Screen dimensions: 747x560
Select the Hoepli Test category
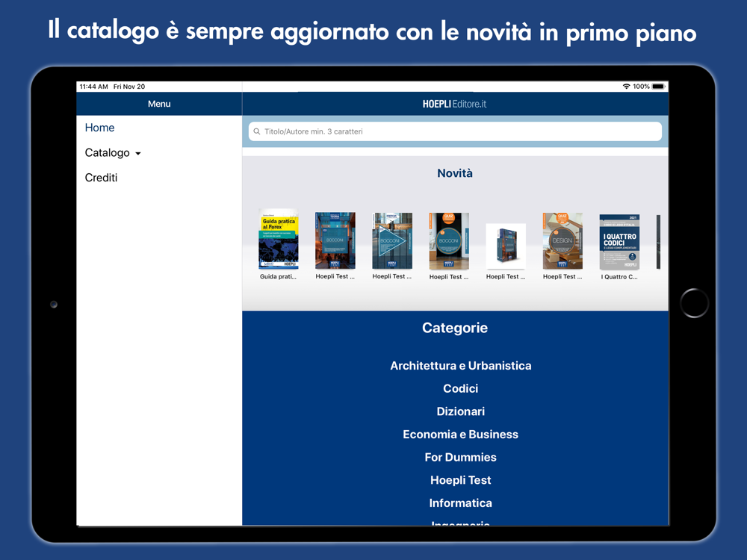(461, 480)
